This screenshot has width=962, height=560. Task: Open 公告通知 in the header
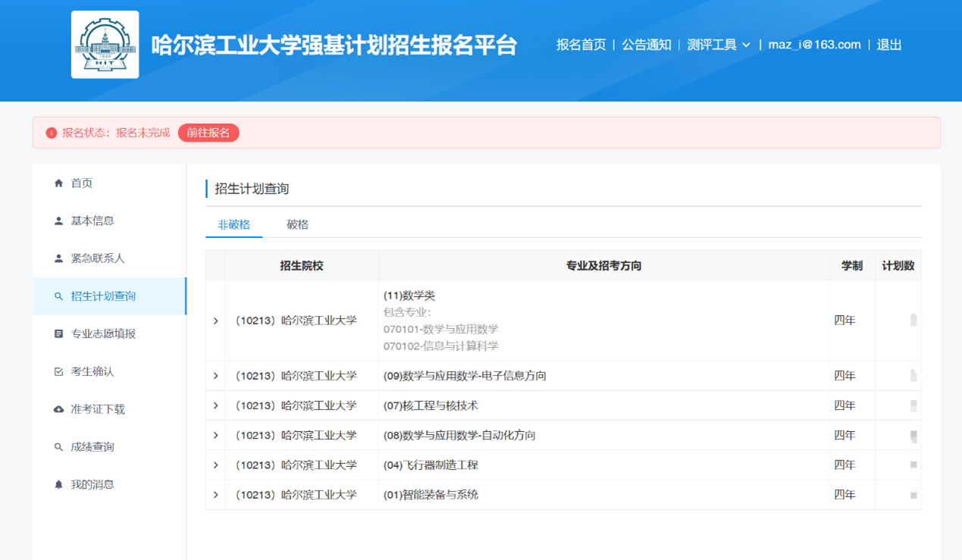[647, 45]
